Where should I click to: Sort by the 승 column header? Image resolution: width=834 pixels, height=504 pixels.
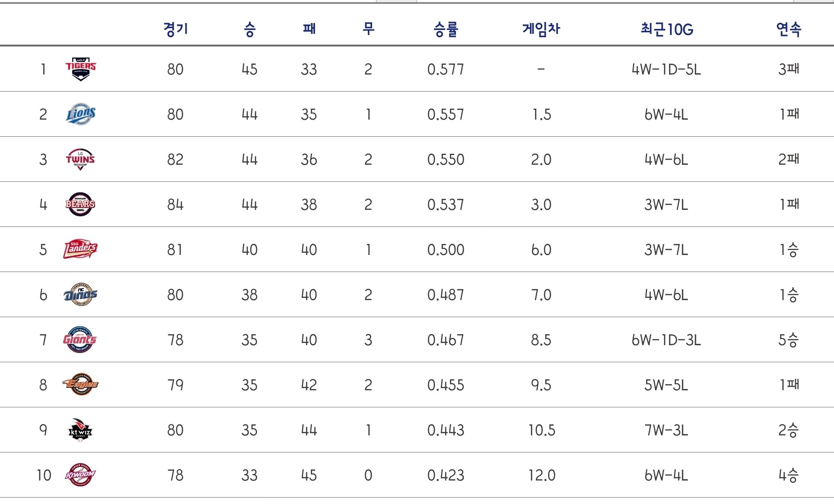click(x=250, y=29)
